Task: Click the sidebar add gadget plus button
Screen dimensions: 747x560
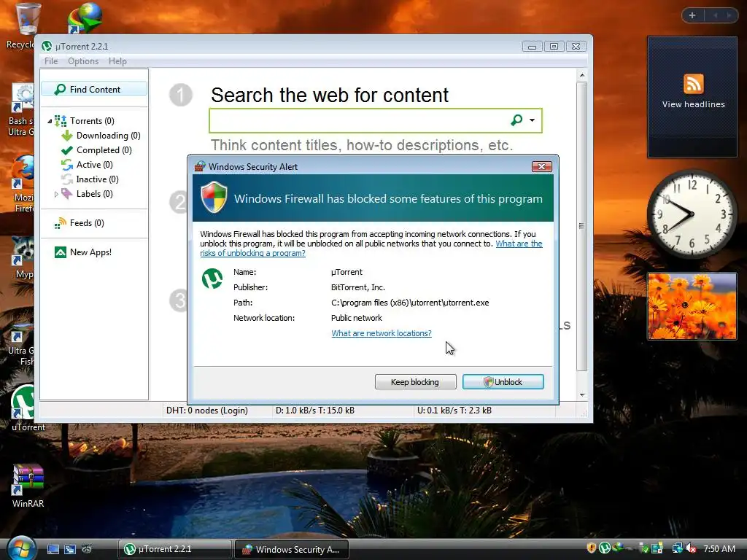Action: click(x=692, y=16)
